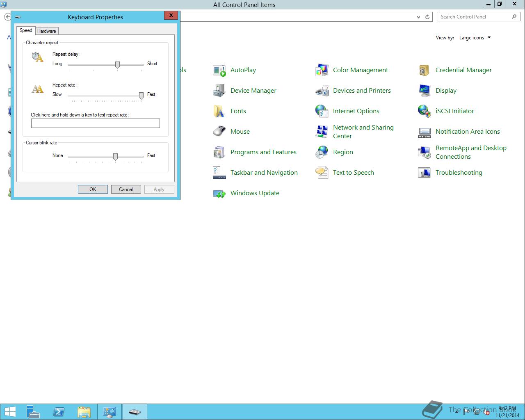This screenshot has width=525, height=420.
Task: Open the Taskbar and Navigation icon
Action: coord(219,173)
